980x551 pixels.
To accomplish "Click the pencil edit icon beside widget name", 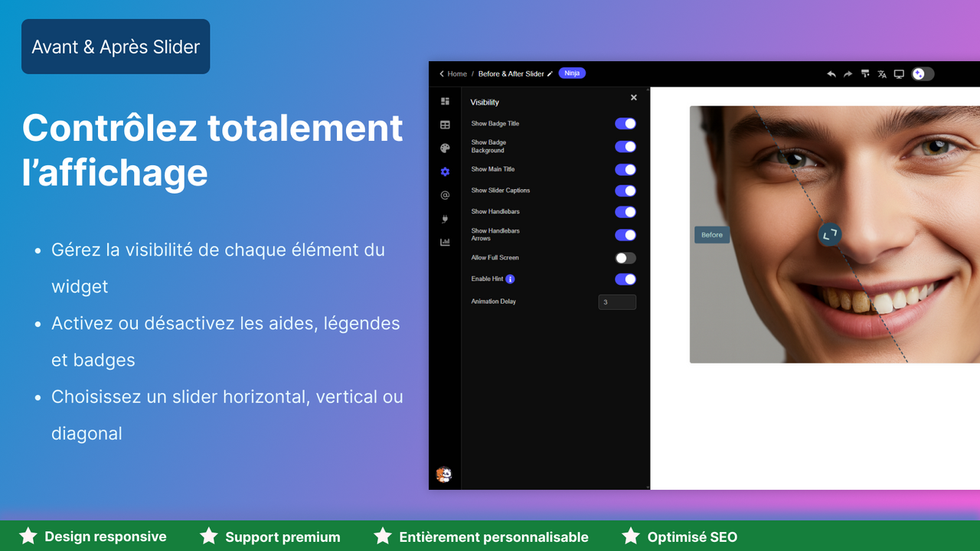I will pyautogui.click(x=550, y=74).
